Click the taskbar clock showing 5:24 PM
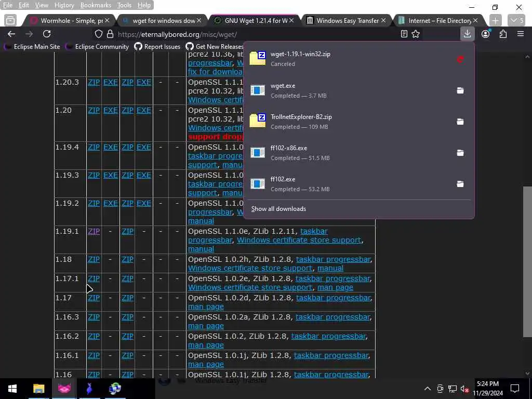Viewport: 532px width, 399px height. tap(487, 389)
